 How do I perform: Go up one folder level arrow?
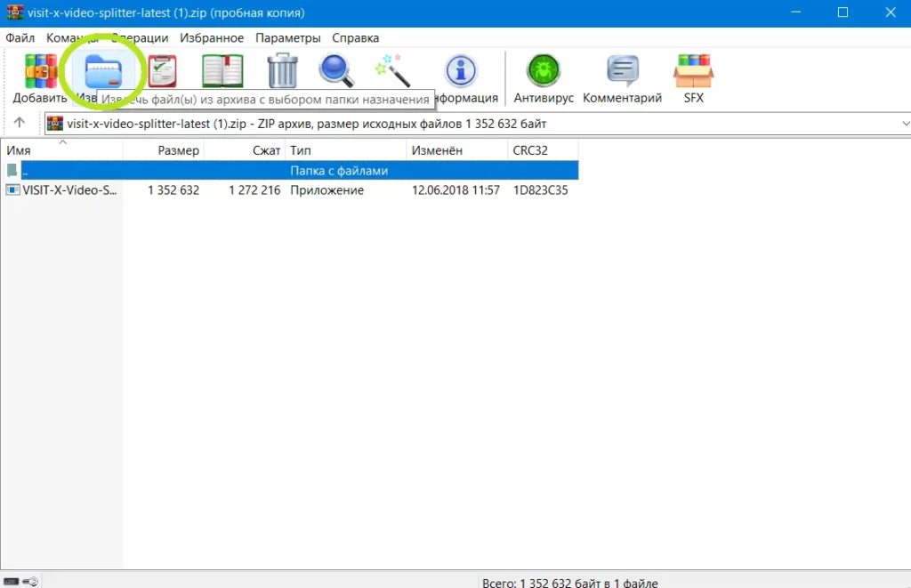coord(20,123)
